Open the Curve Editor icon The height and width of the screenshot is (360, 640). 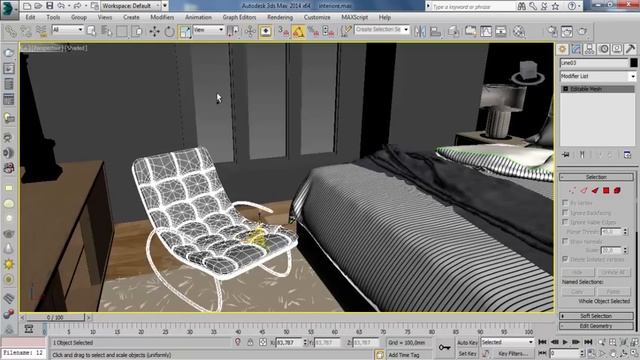point(486,31)
